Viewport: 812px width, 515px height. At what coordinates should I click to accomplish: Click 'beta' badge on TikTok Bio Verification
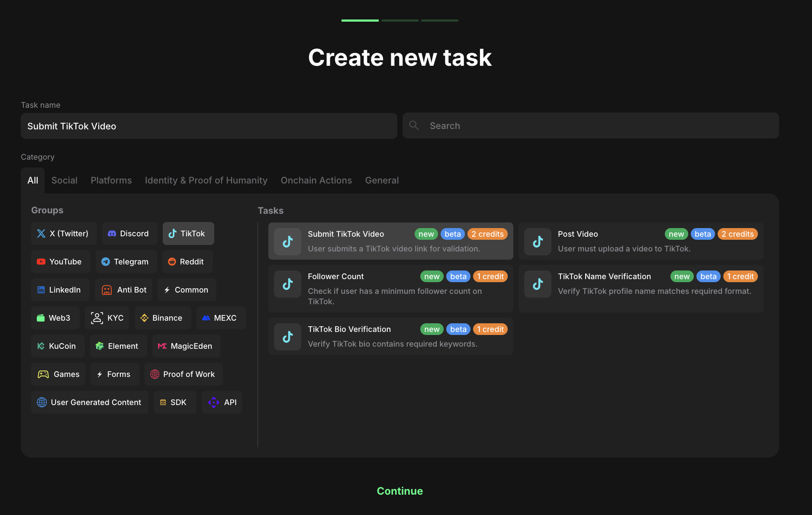[x=458, y=329]
